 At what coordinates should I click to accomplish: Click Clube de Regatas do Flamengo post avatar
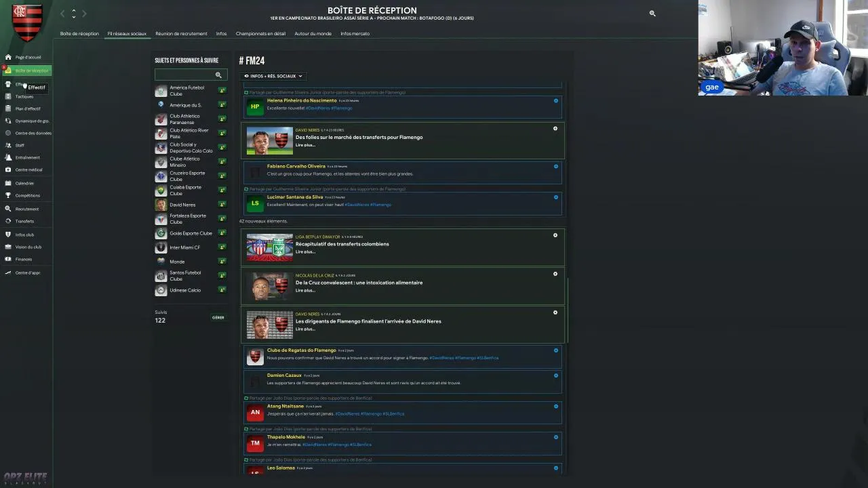point(255,357)
